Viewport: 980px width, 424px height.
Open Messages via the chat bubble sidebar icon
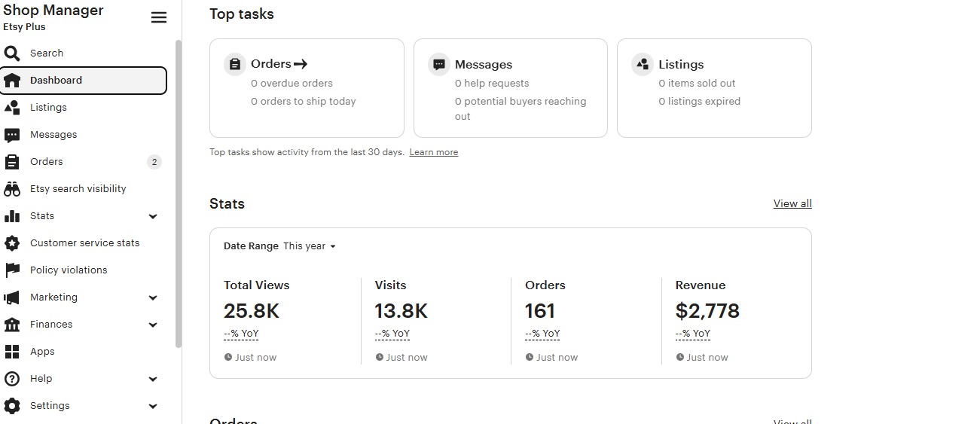click(x=12, y=135)
